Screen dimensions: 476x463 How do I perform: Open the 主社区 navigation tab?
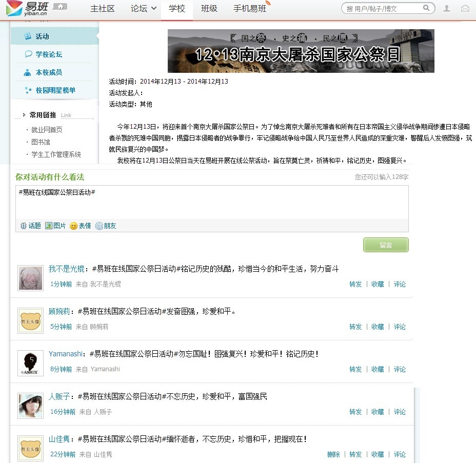coord(103,9)
